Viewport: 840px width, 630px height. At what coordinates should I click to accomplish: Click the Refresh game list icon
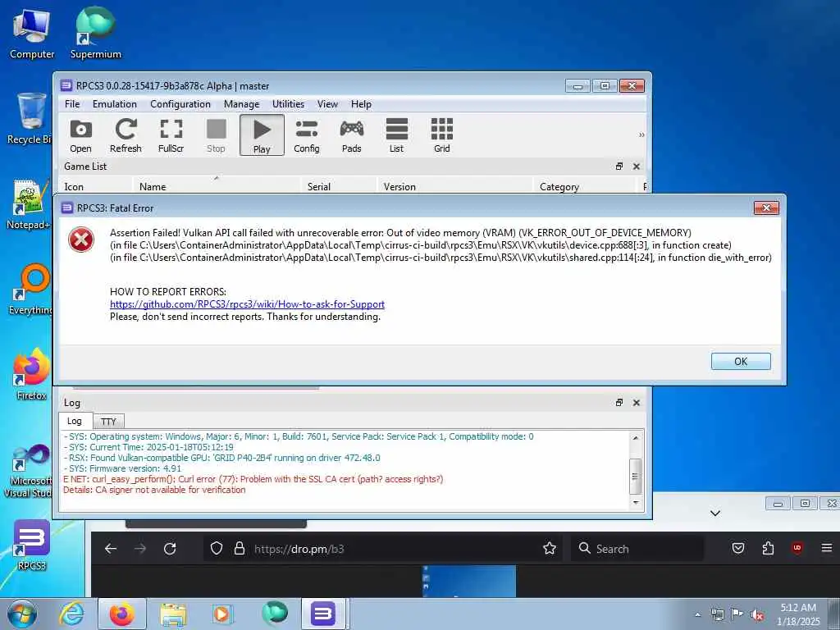126,135
